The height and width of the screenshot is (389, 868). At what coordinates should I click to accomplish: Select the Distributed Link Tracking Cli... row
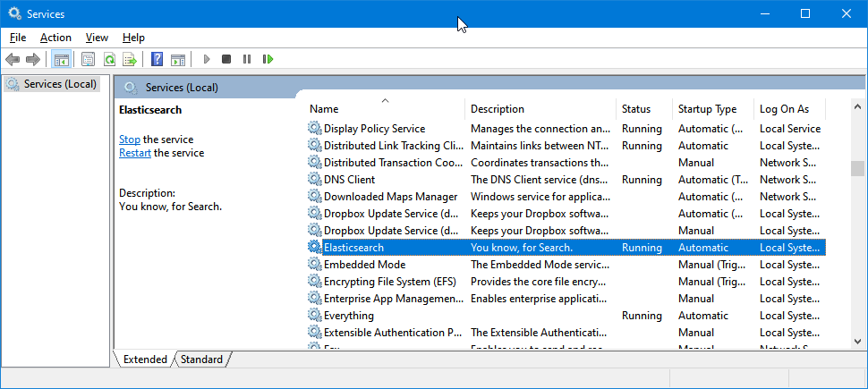pos(566,146)
